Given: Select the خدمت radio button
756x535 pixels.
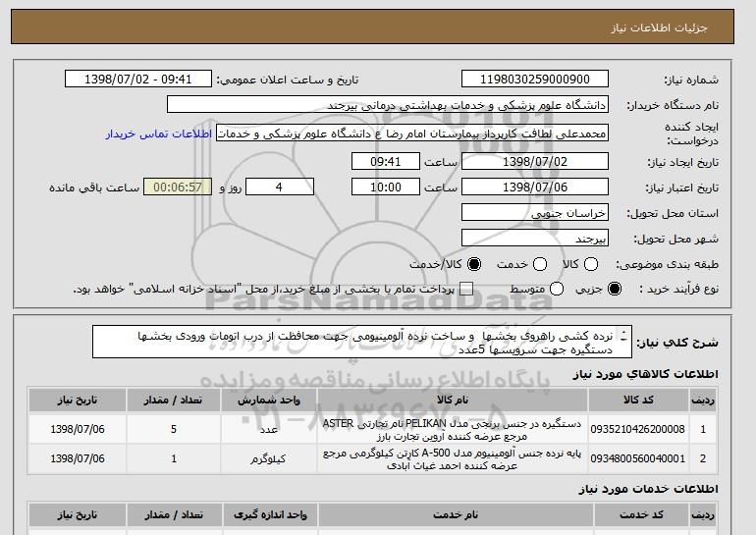Looking at the screenshot, I should click(x=540, y=264).
